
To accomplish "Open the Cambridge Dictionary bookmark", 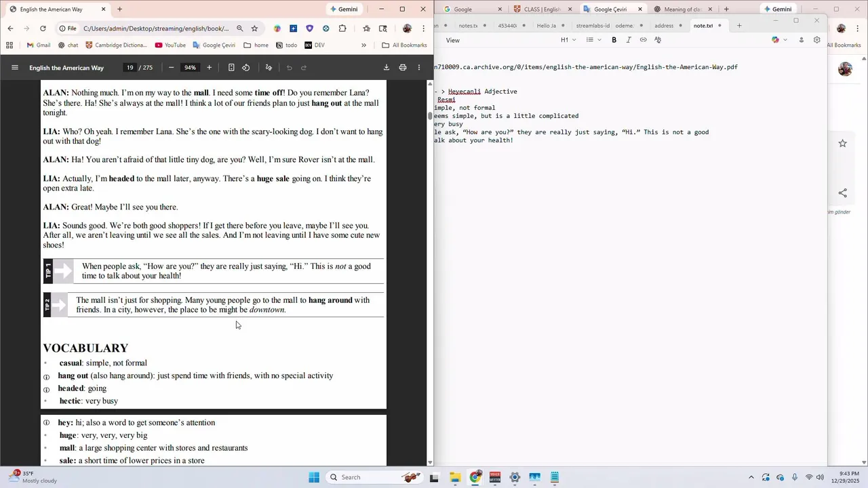I will [115, 45].
